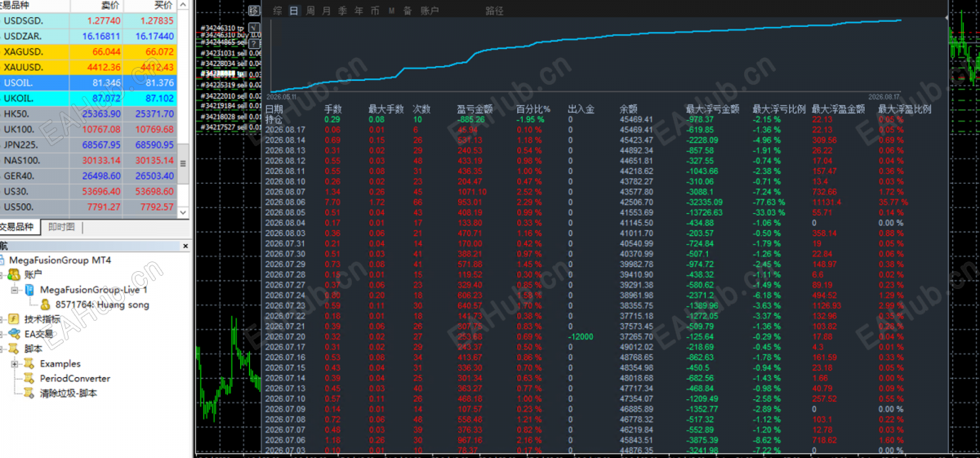Open the 账户 accounts icon in navigator
980x458 pixels.
pyautogui.click(x=15, y=275)
